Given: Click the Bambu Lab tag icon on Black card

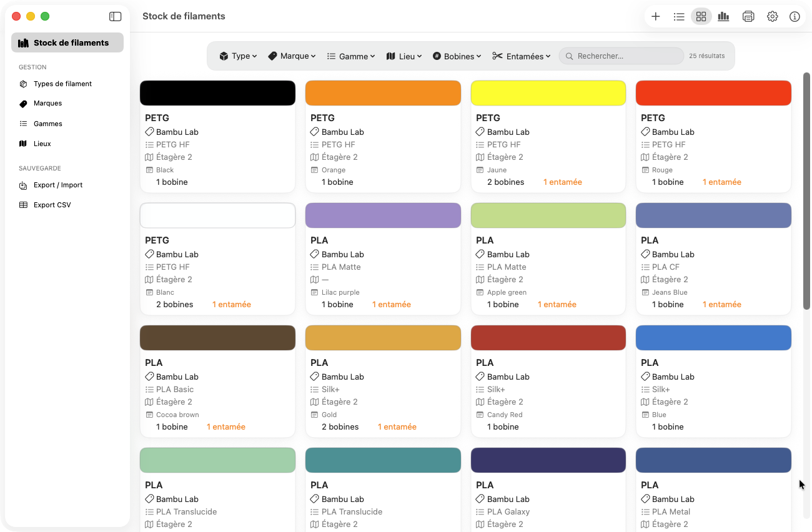Looking at the screenshot, I should [x=149, y=132].
